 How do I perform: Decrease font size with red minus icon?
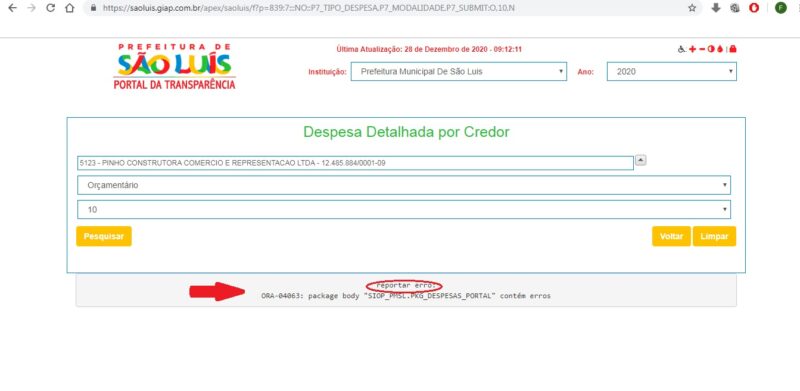coord(702,49)
